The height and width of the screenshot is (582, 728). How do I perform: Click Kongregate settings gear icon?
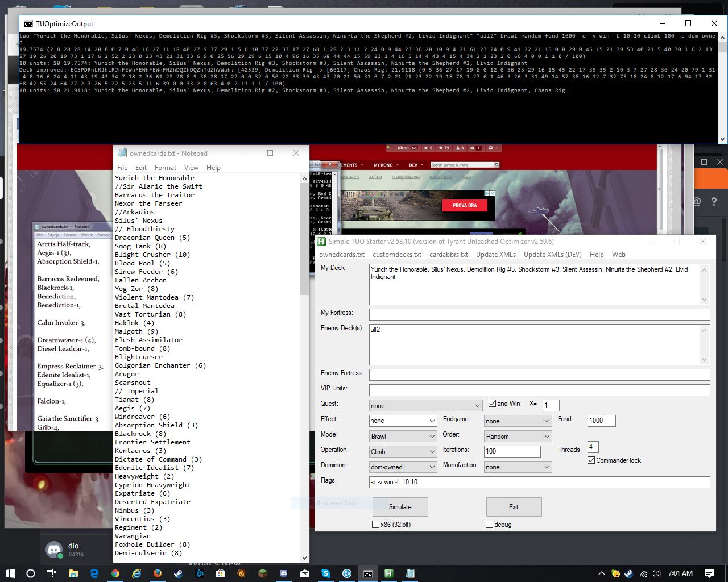tap(491, 148)
